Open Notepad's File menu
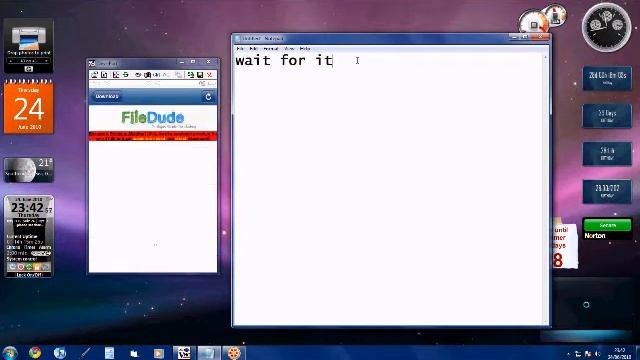Viewport: 640px width, 360px height. (x=240, y=49)
